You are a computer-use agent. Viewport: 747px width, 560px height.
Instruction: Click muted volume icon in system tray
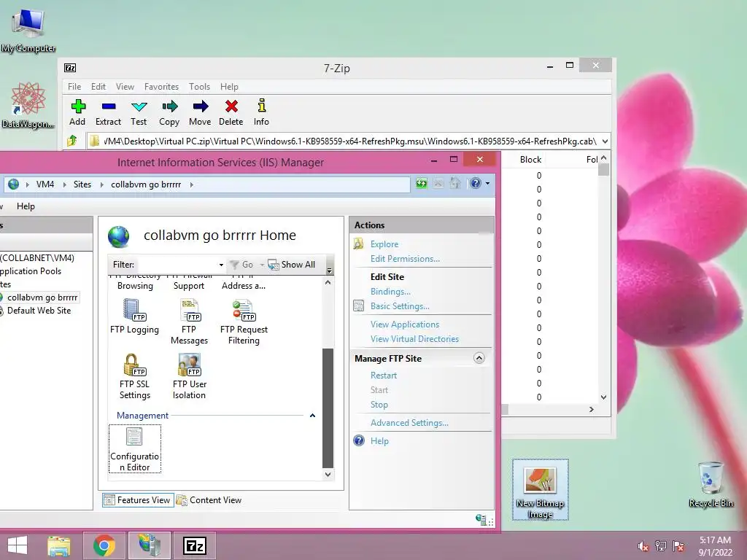point(643,546)
